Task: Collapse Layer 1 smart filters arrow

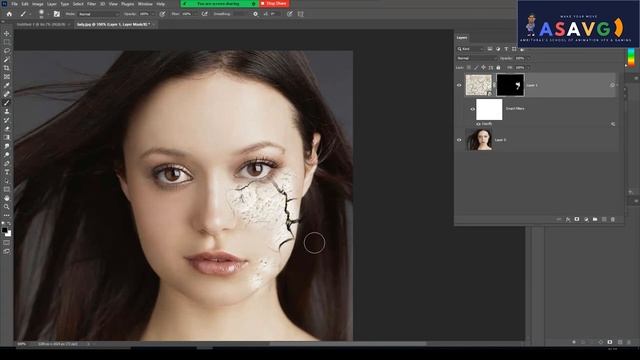Action: (617, 85)
